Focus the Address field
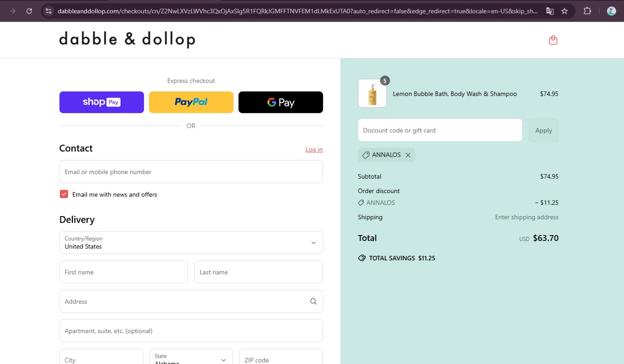The width and height of the screenshot is (624, 364). pyautogui.click(x=191, y=301)
